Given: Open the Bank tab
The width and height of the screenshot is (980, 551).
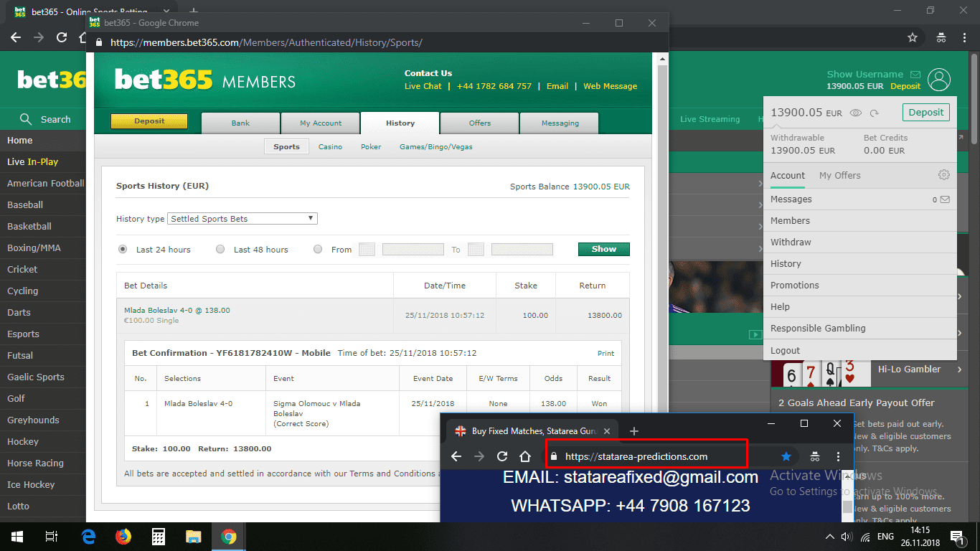Looking at the screenshot, I should (x=240, y=123).
